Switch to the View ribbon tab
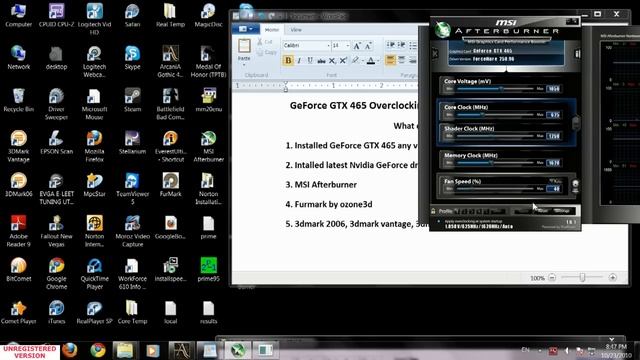Image resolution: width=640 pixels, height=360 pixels. pos(296,30)
